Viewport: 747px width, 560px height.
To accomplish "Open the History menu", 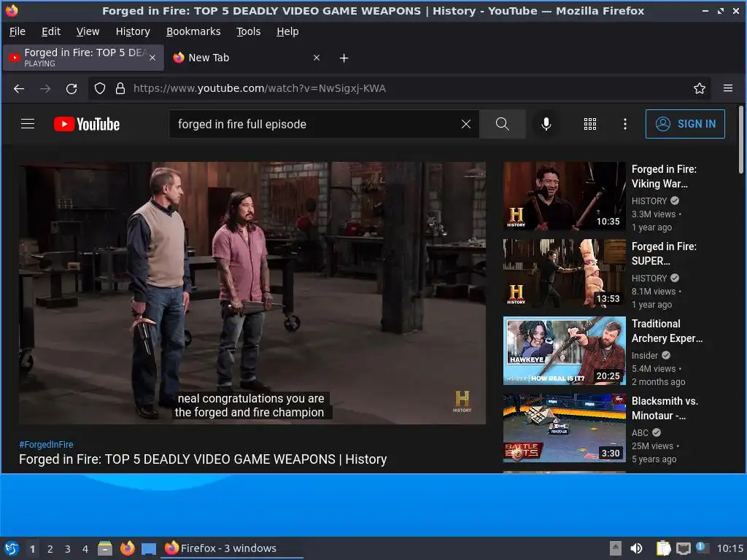I will 133,31.
